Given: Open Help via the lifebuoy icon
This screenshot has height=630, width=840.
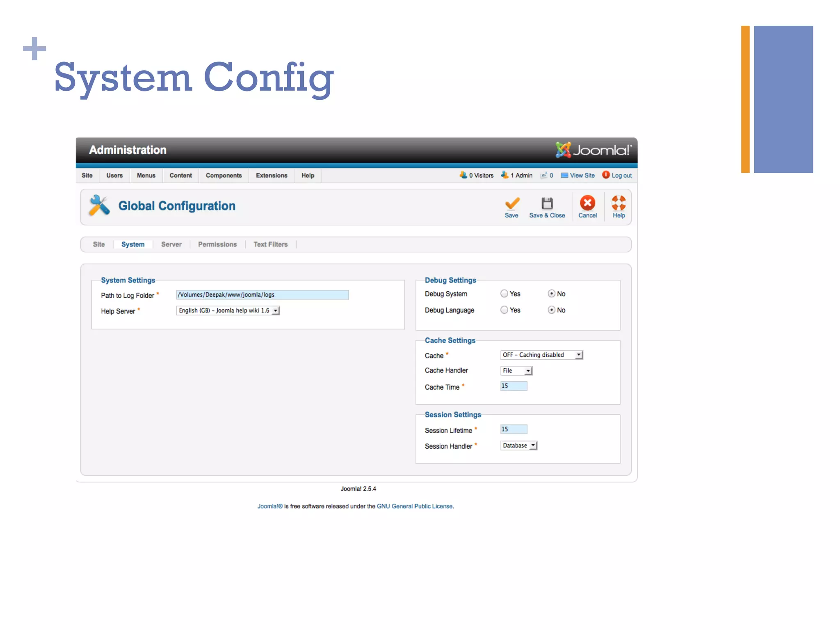Looking at the screenshot, I should pos(619,203).
